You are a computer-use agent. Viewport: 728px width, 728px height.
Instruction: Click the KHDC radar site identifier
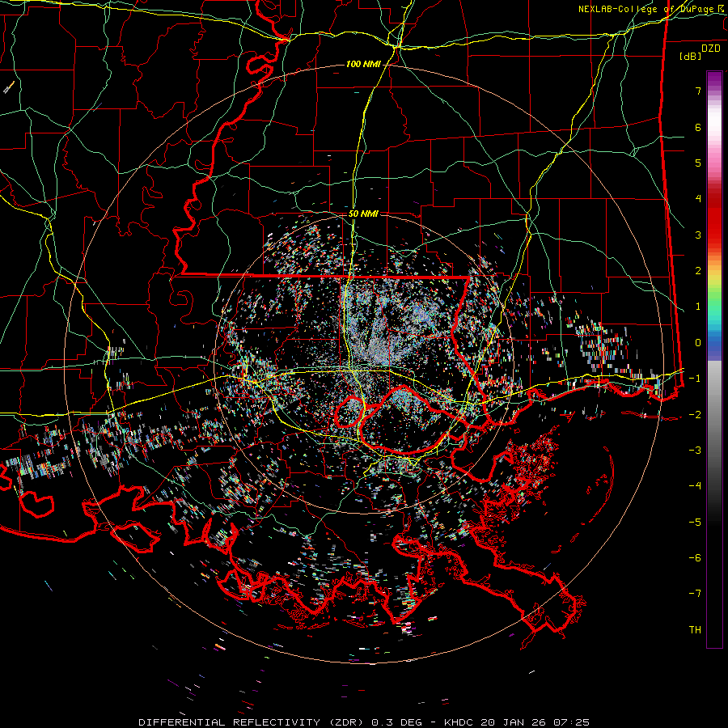[459, 722]
